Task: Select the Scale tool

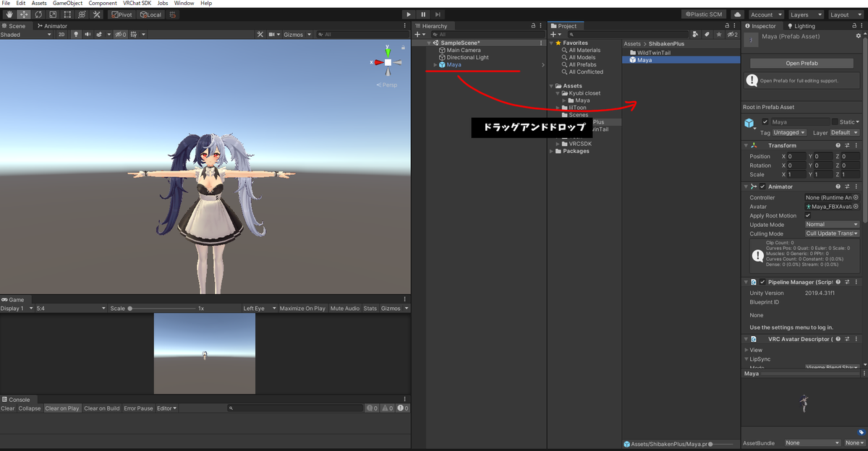Action: coord(53,14)
